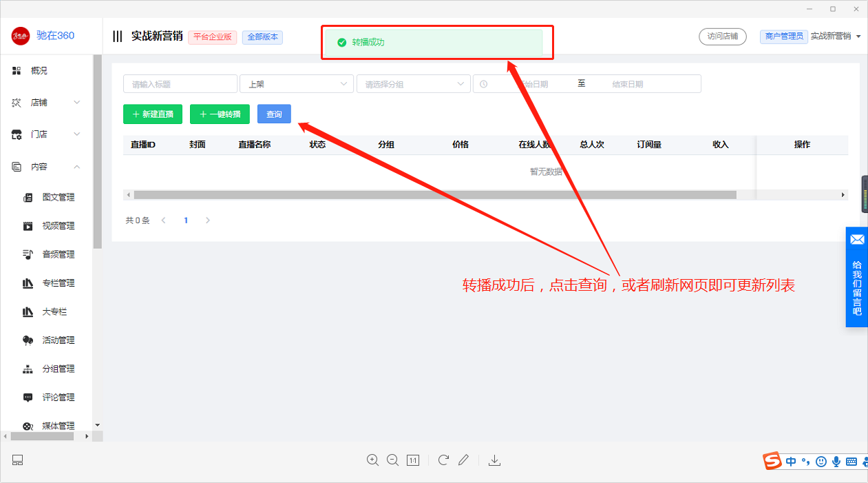Screen dimensions: 868x483
Task: Click the 视频管理 icon
Action: point(28,226)
